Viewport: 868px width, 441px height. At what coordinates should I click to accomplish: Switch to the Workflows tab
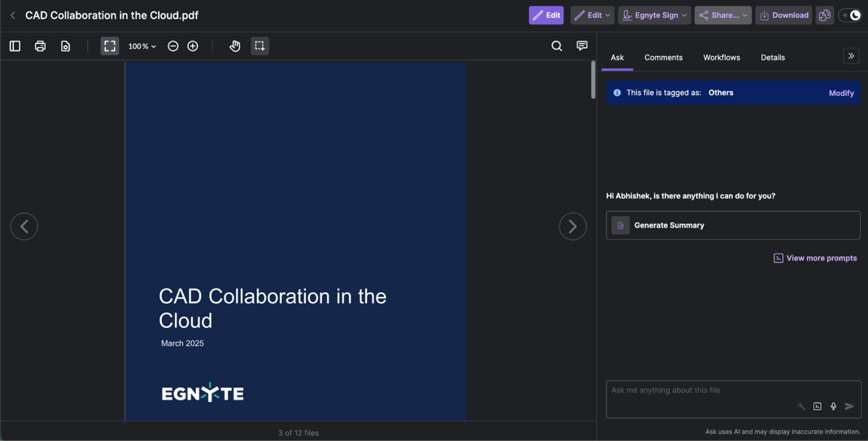[722, 58]
